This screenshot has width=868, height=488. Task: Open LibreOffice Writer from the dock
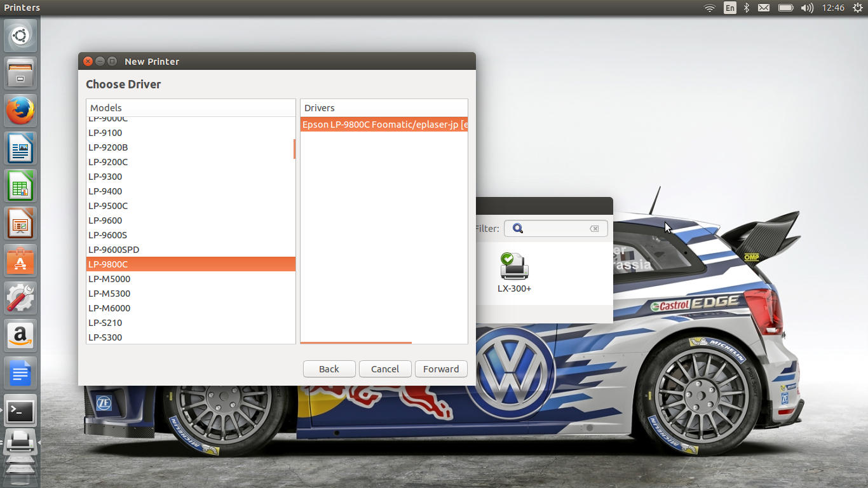(20, 149)
